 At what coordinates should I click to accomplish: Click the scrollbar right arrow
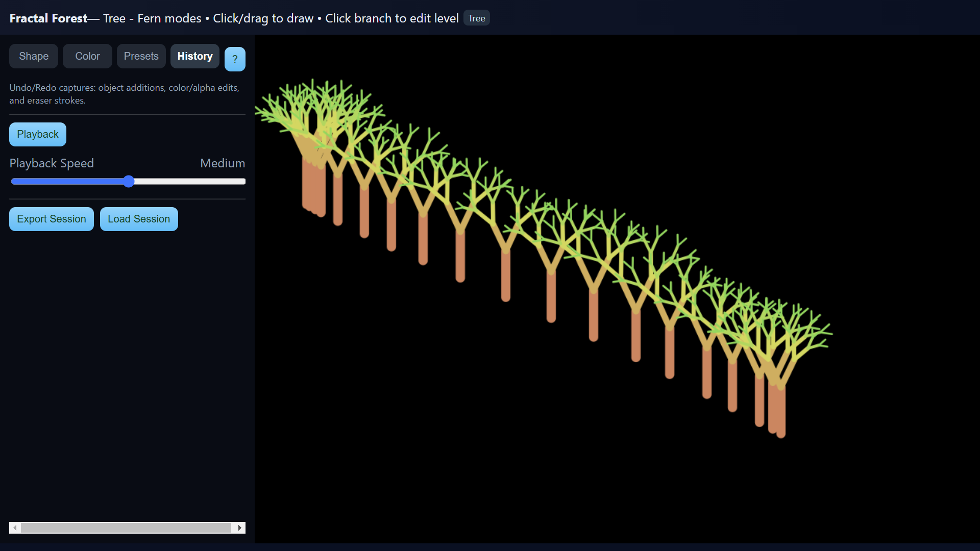[239, 528]
